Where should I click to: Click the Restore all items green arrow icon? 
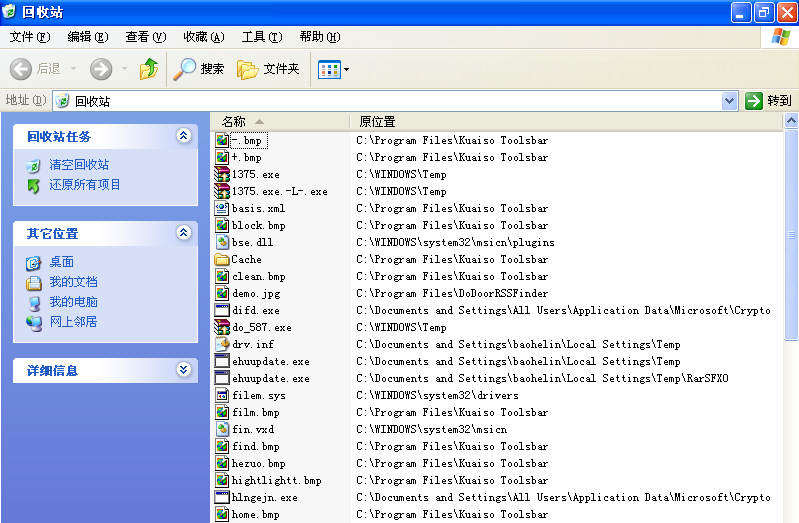pos(34,186)
